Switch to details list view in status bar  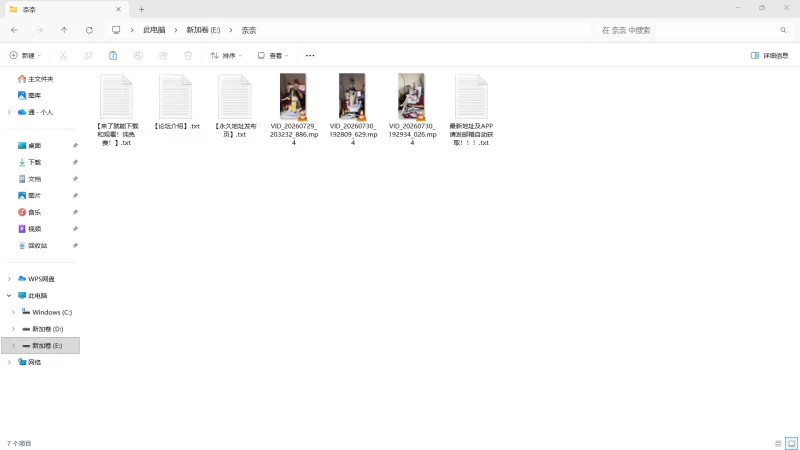(778, 444)
